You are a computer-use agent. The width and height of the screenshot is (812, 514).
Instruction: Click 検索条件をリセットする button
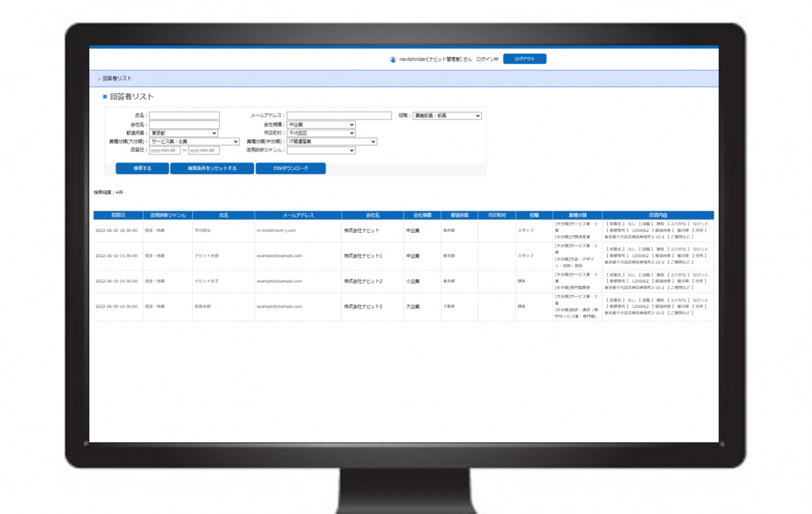pos(212,169)
